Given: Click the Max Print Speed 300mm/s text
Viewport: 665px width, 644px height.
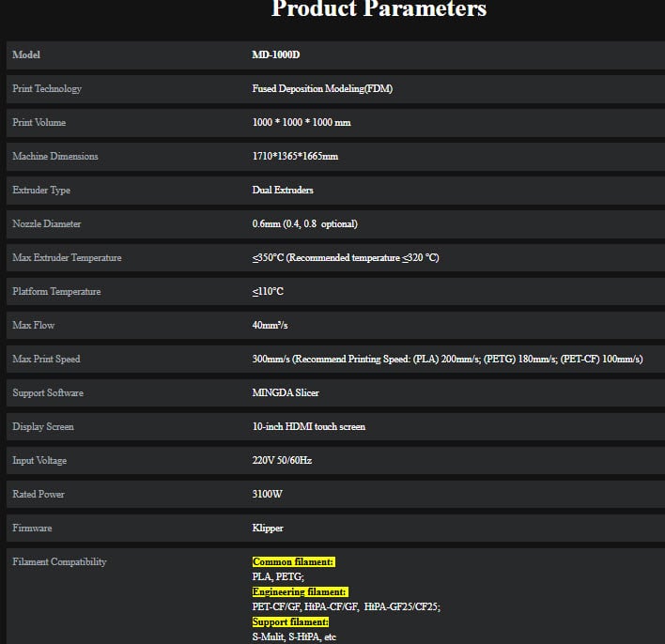Looking at the screenshot, I should [272, 360].
